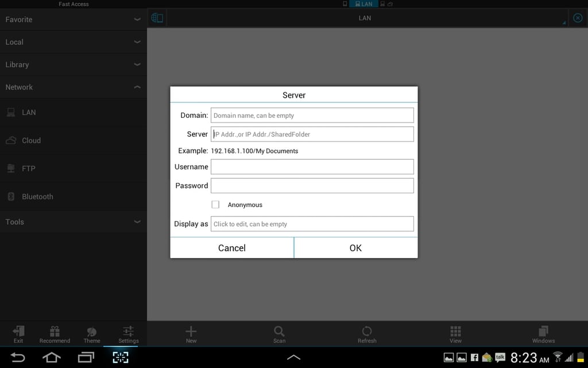Open the Windows icon
This screenshot has width=588, height=368.
(543, 334)
